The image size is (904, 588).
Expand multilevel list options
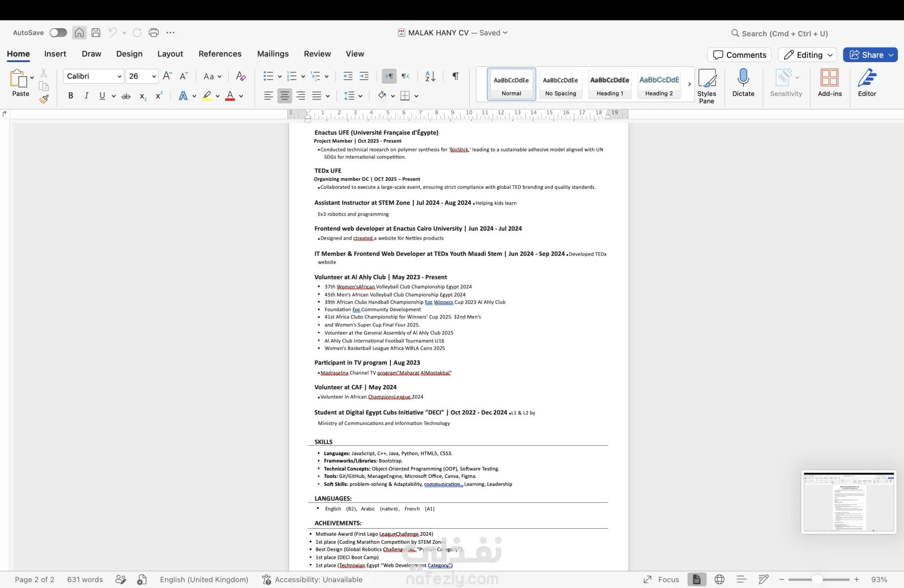[327, 76]
